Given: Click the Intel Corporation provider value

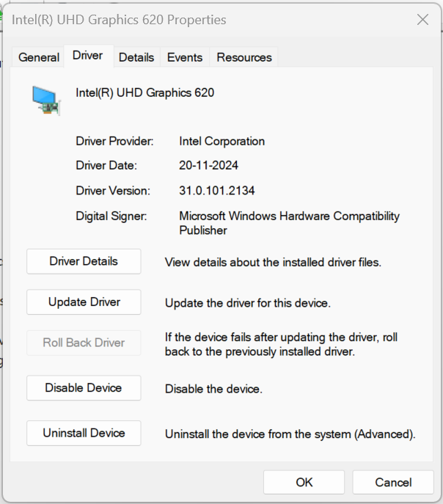Looking at the screenshot, I should click(x=222, y=142).
